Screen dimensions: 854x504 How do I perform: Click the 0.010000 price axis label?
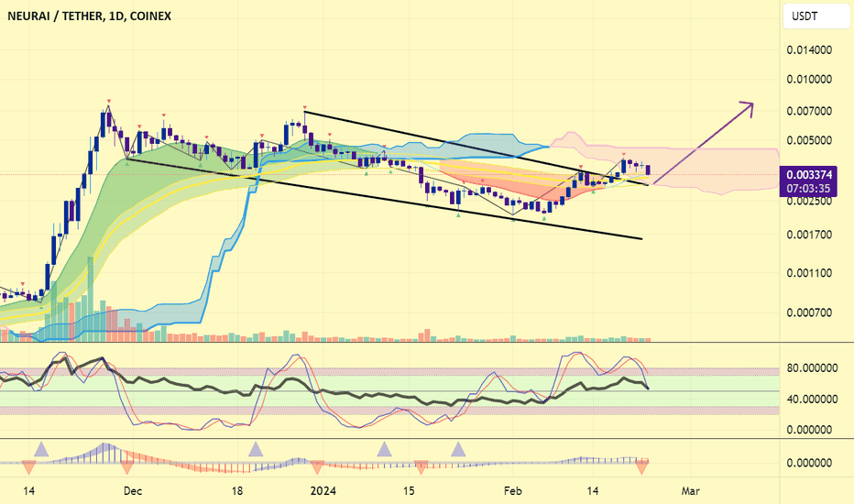pos(809,80)
